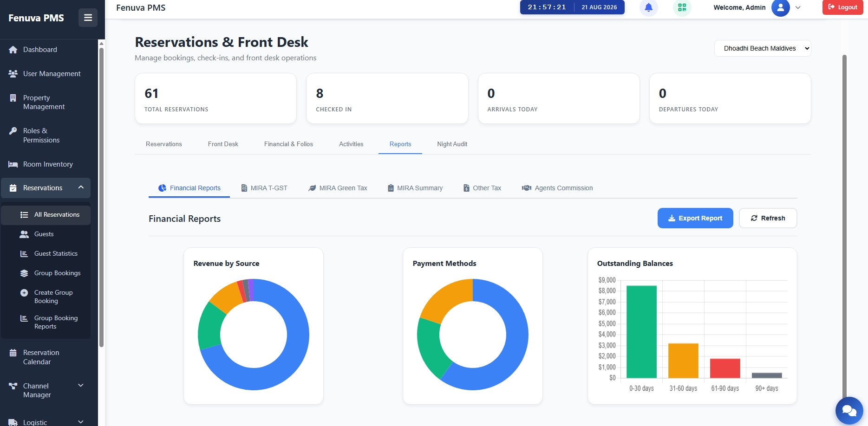
Task: Click the Property Management building icon
Action: (x=13, y=98)
